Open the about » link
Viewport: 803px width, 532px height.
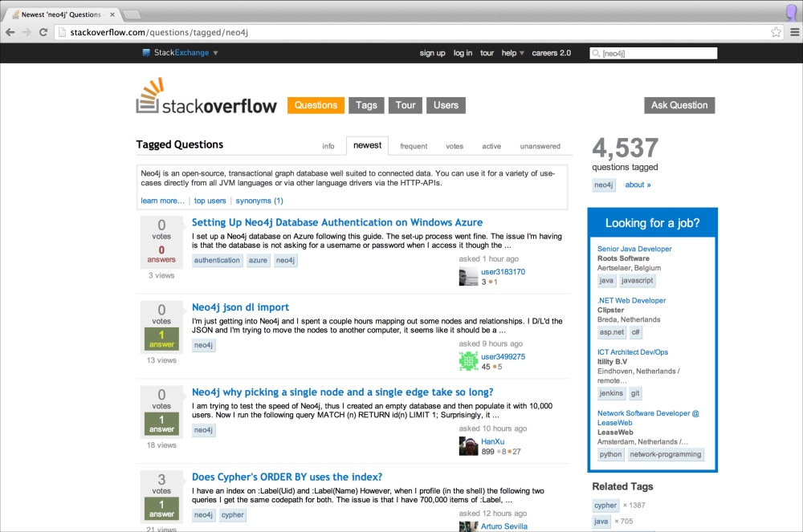(x=638, y=185)
